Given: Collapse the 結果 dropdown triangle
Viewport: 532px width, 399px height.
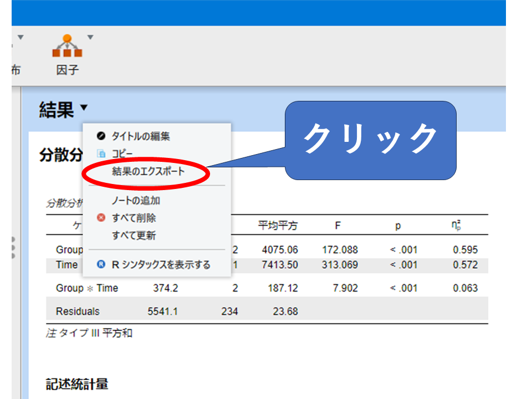Looking at the screenshot, I should [84, 108].
